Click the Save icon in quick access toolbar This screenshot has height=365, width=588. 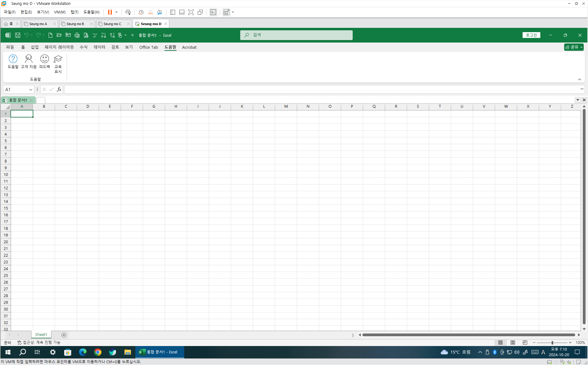(18, 35)
